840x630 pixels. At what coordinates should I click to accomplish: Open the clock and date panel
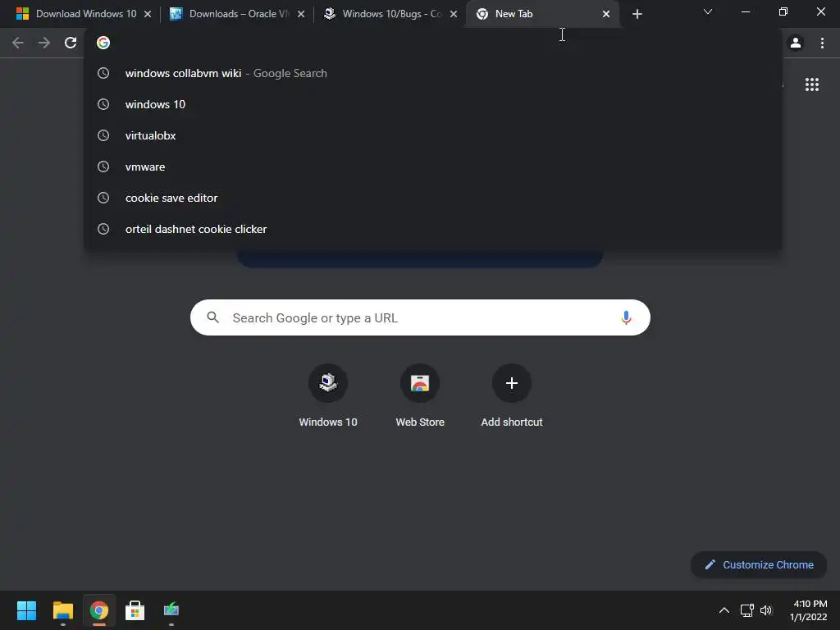click(809, 610)
